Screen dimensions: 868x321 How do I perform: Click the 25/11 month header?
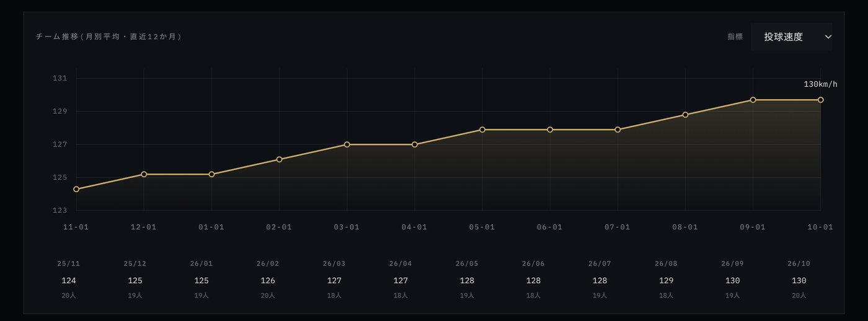coord(69,264)
